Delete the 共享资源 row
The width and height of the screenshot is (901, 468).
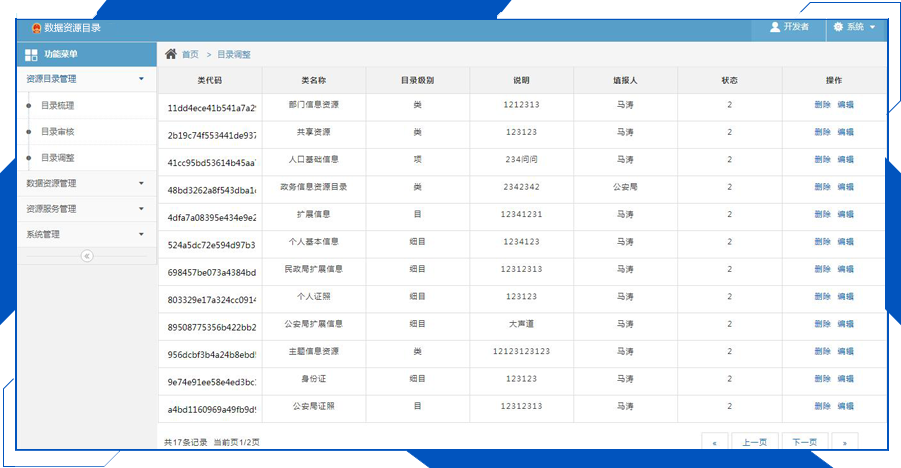point(822,132)
